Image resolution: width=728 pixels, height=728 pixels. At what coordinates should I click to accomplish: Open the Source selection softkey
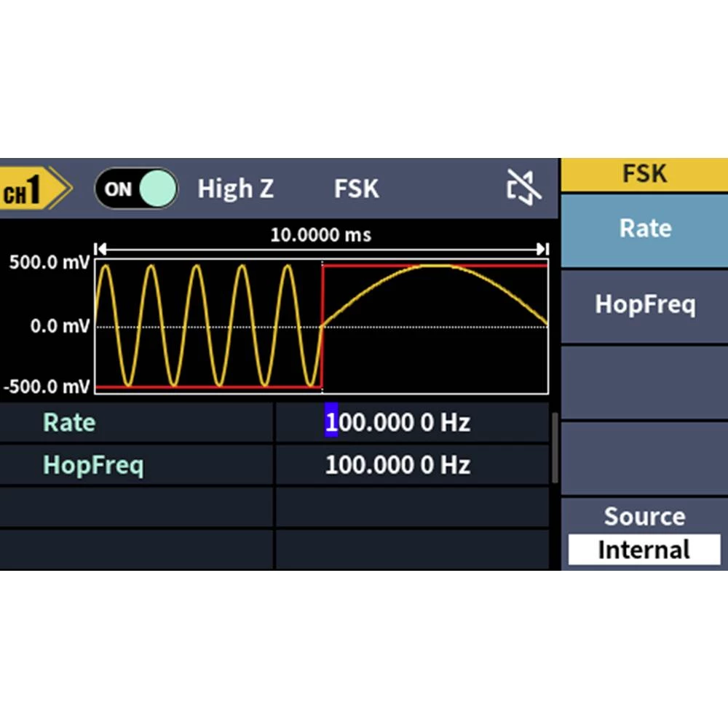(x=644, y=517)
